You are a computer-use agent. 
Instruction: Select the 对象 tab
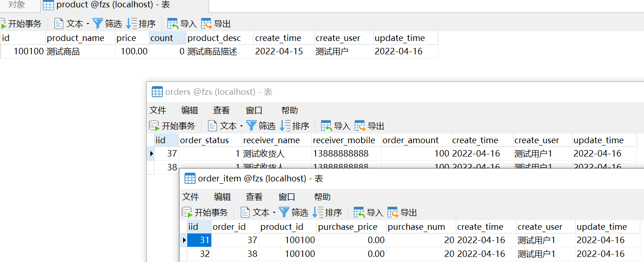coord(17,5)
